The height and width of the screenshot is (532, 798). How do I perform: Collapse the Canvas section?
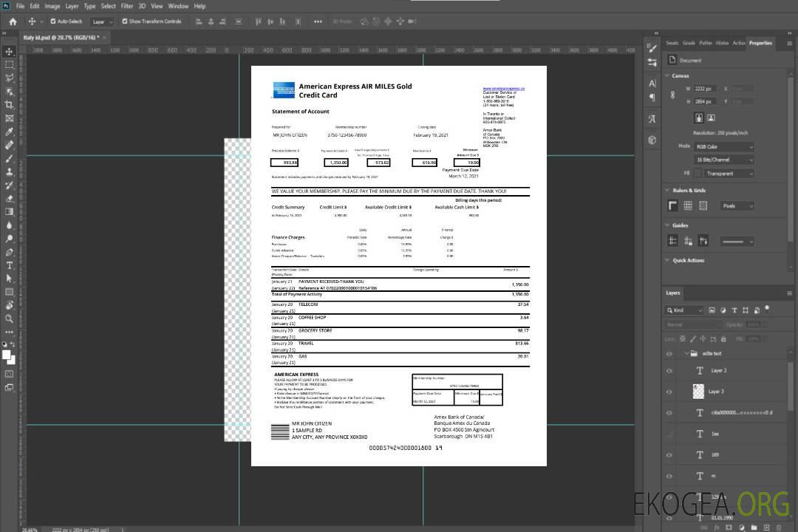coord(666,76)
